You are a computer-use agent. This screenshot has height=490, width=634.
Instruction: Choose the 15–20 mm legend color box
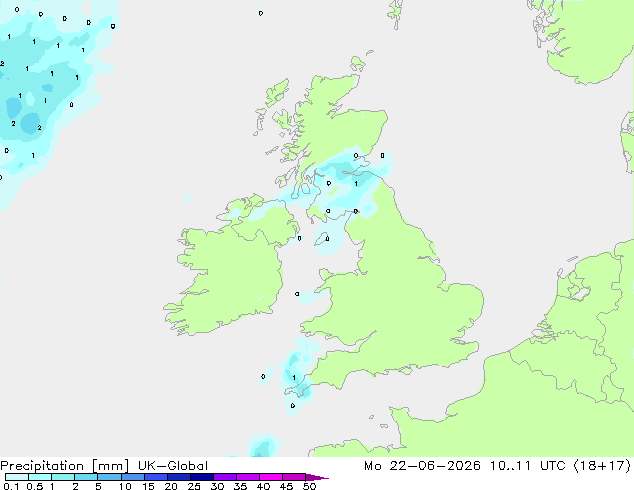click(155, 477)
